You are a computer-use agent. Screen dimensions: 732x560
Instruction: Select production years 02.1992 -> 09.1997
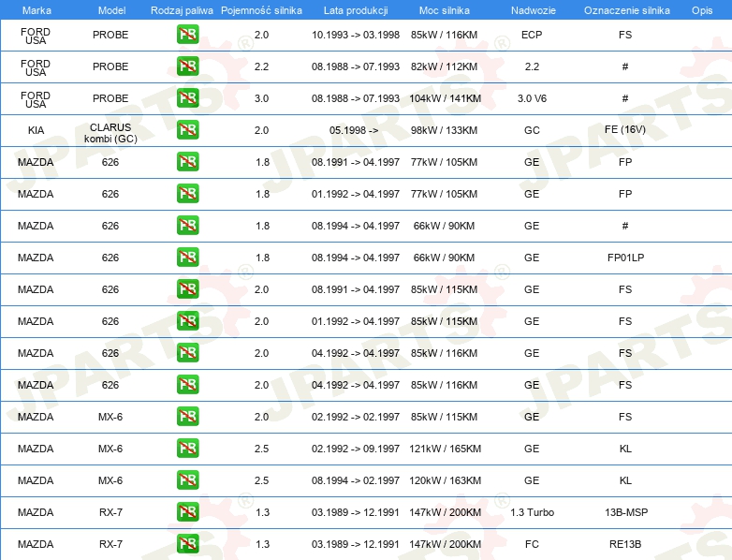click(x=356, y=449)
